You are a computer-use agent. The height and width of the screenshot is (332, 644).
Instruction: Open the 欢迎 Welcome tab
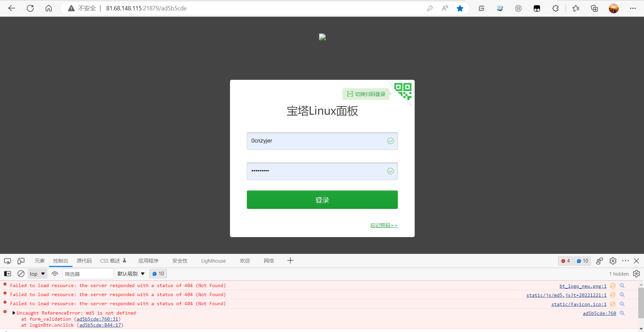point(245,261)
